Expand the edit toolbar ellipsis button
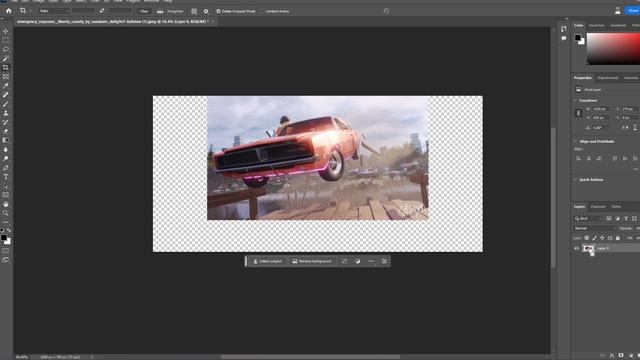Image resolution: width=640 pixels, height=360 pixels. [6, 222]
